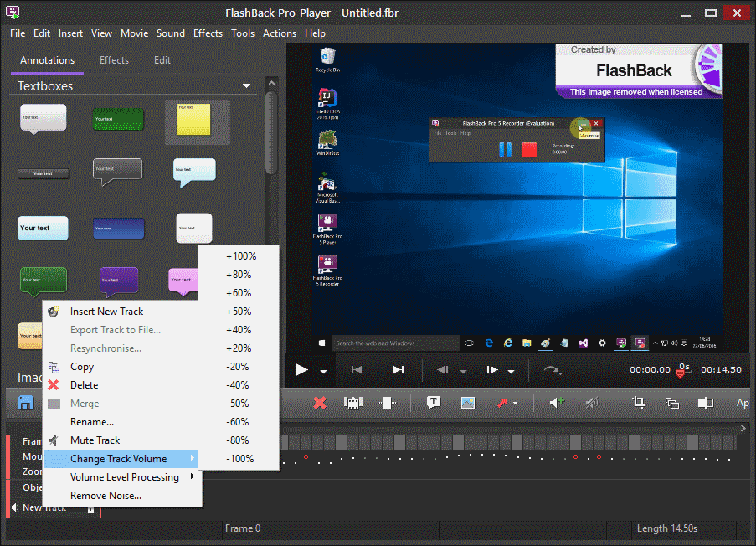Click the muted speaker icon in the toolbar
Screen dimensions: 756x546
pyautogui.click(x=592, y=402)
